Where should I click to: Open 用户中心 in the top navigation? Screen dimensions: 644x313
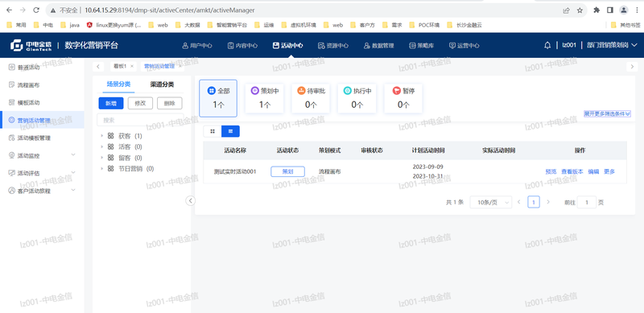click(x=197, y=46)
